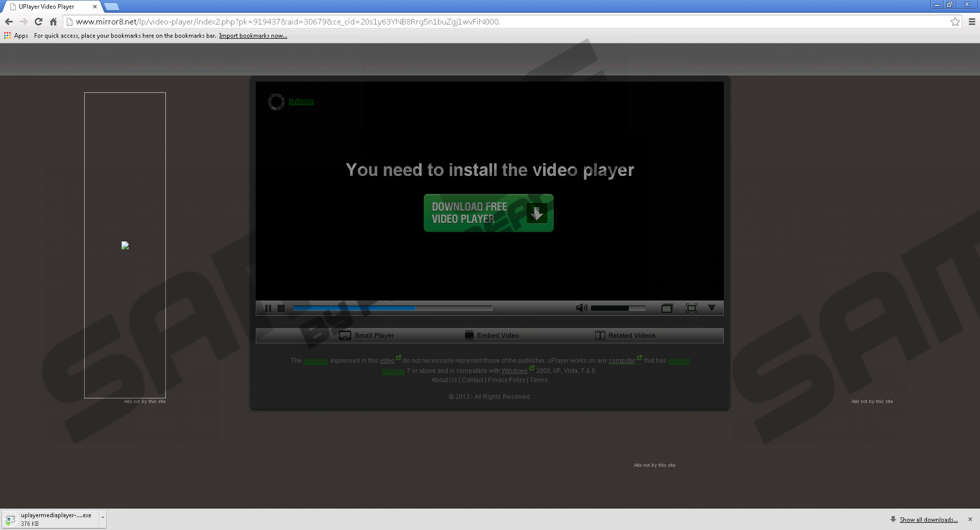Pause the video with the pause icon

(x=268, y=308)
